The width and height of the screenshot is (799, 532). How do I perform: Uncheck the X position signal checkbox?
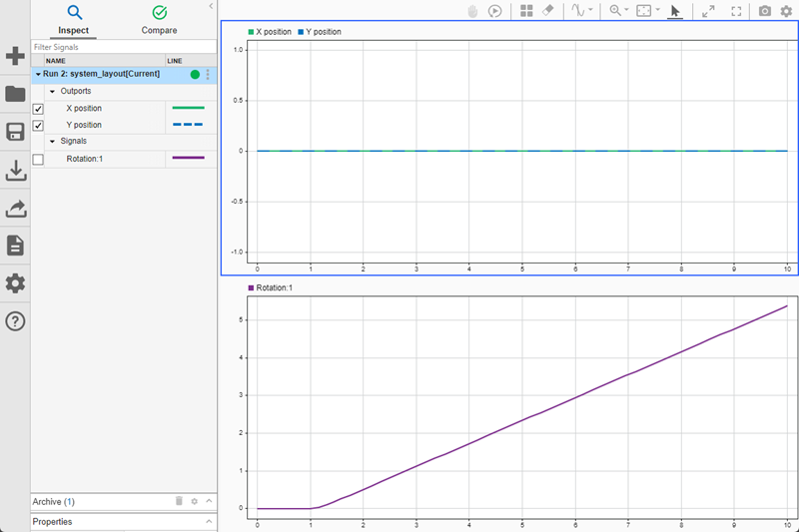pos(38,108)
